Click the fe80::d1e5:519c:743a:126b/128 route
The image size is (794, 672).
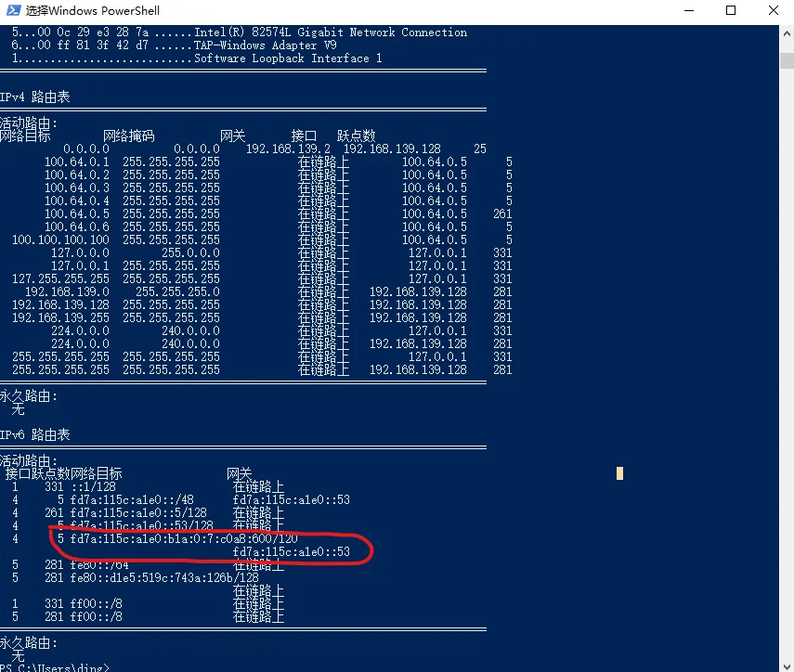(x=164, y=577)
